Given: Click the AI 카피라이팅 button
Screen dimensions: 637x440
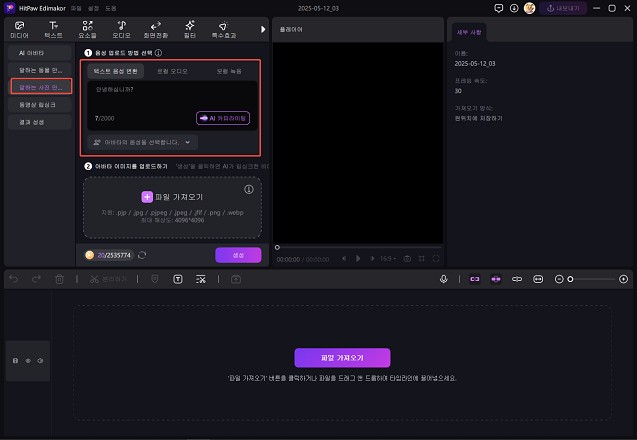Looking at the screenshot, I should (223, 118).
